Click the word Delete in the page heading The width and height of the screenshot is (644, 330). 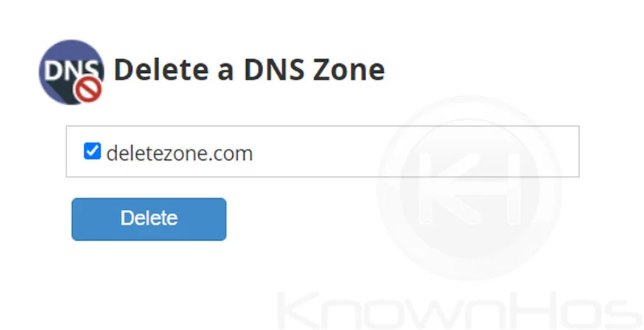pos(161,69)
